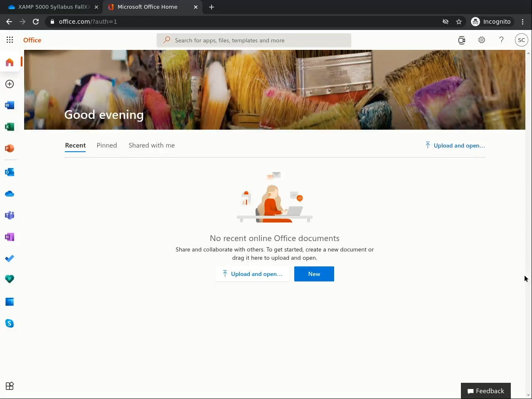This screenshot has height=399, width=532.
Task: Click the third-party cookies blocked icon
Action: tap(446, 22)
